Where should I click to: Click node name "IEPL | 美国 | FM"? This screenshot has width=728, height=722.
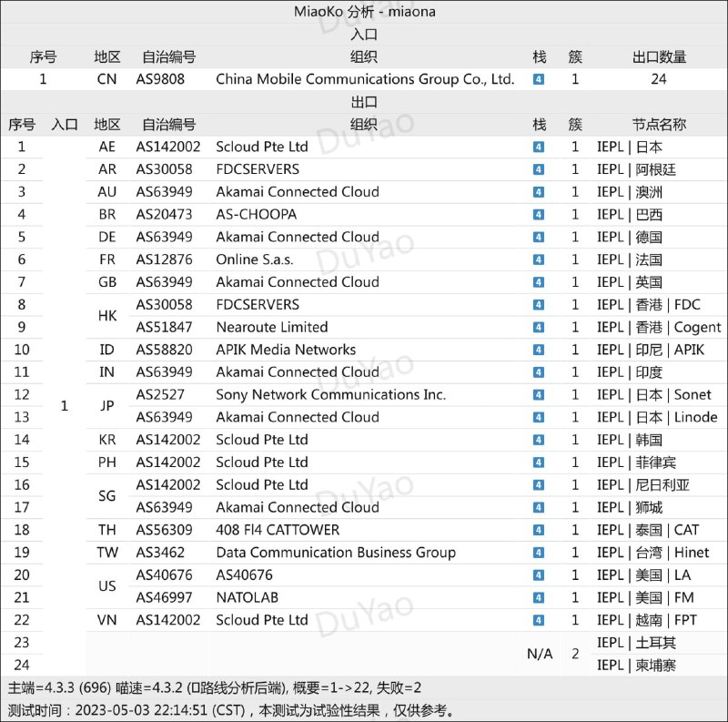tap(645, 597)
